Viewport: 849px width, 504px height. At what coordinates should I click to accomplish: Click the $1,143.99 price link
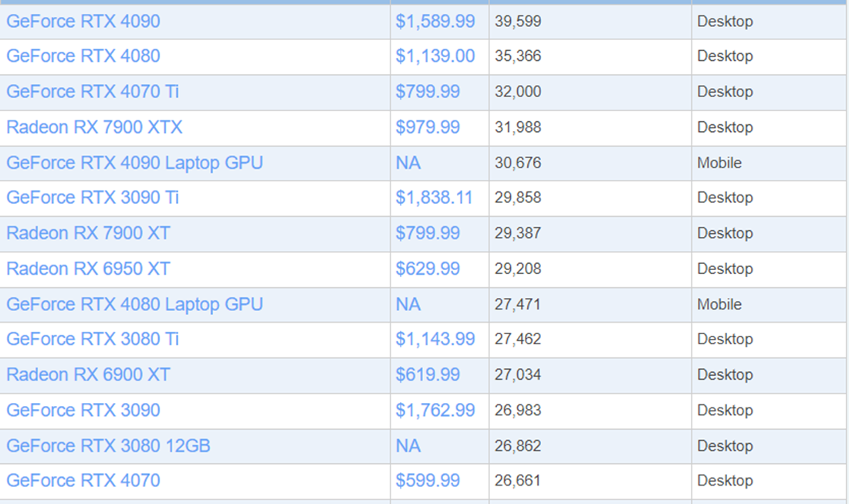coord(435,339)
